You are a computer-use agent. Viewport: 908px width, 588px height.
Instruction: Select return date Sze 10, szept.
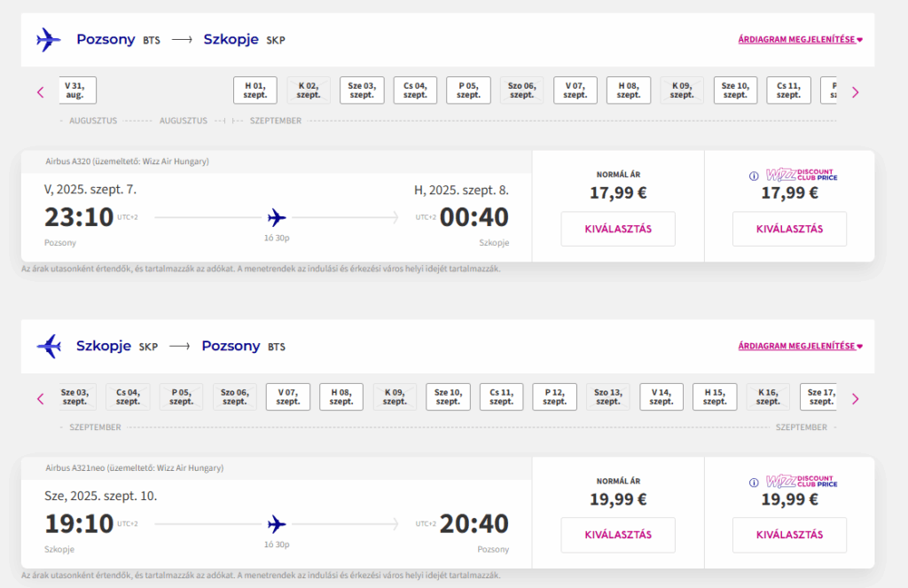tap(448, 396)
